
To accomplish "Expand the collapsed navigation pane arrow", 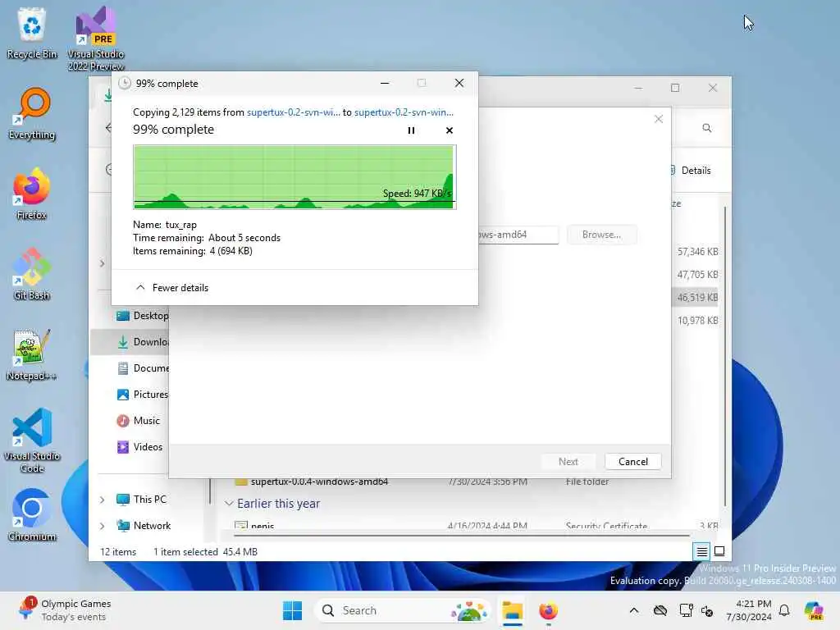I will click(x=103, y=263).
